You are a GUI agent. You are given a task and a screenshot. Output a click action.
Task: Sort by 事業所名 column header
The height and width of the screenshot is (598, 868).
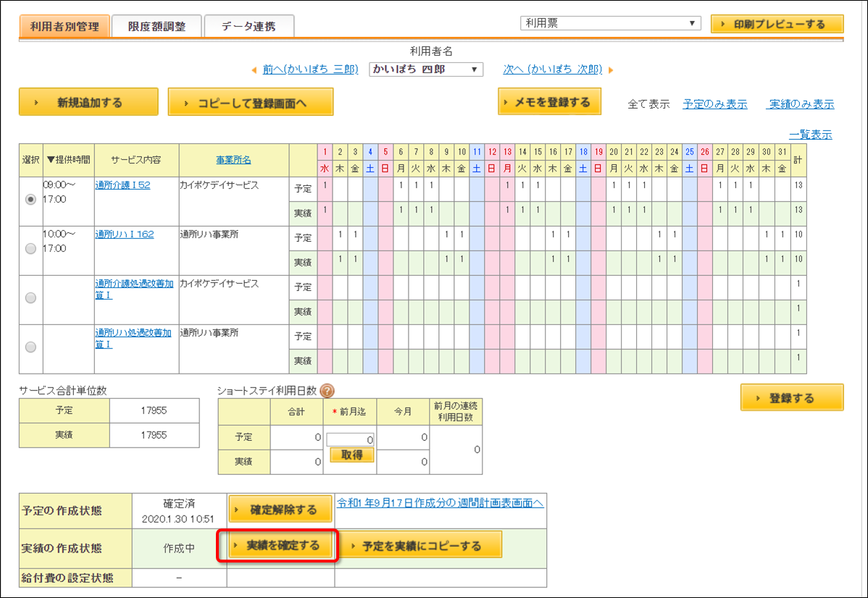point(233,160)
